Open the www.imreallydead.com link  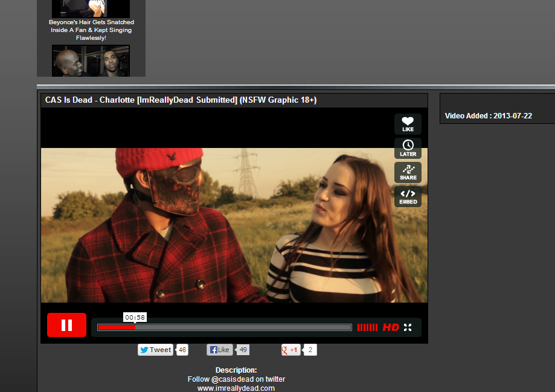click(x=236, y=388)
